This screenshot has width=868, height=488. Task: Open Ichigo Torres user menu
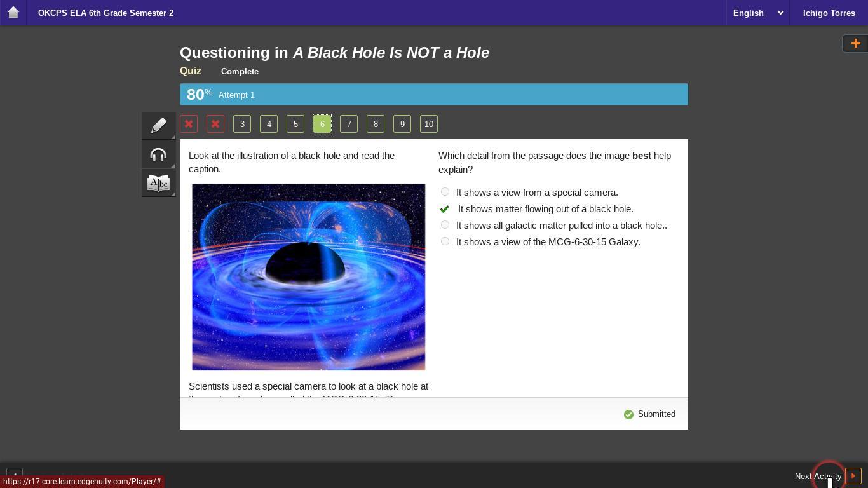point(829,13)
